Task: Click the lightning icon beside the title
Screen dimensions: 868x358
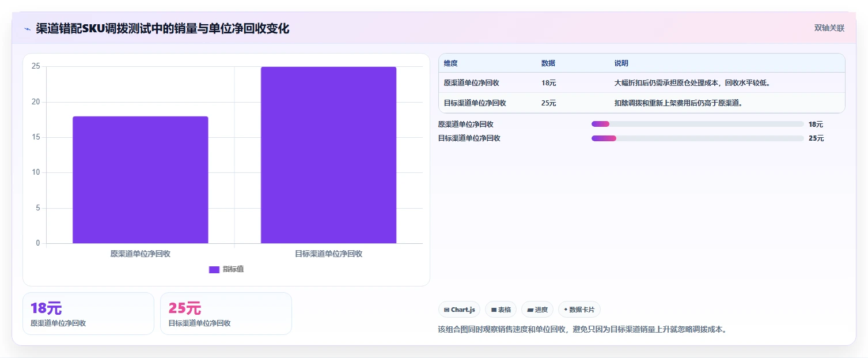Action: click(x=28, y=29)
